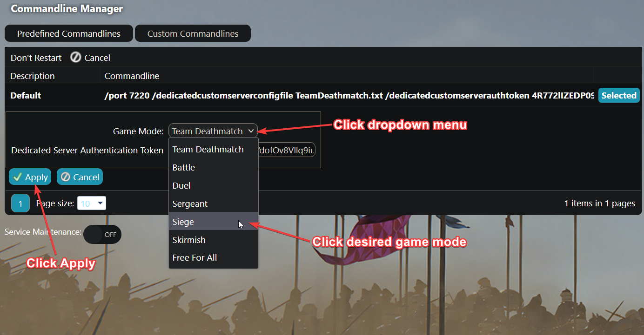Choose the highlighted Siege game mode

coord(183,222)
